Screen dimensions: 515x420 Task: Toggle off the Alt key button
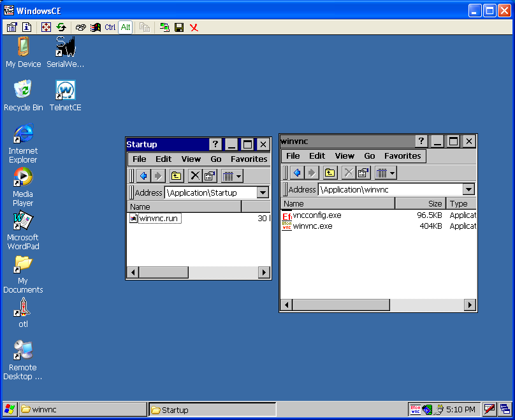pos(125,27)
